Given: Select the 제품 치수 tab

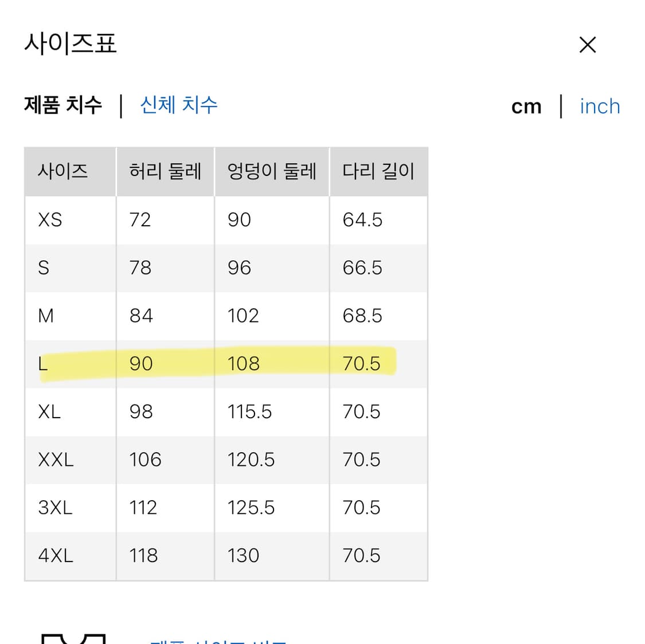Looking at the screenshot, I should click(x=64, y=105).
